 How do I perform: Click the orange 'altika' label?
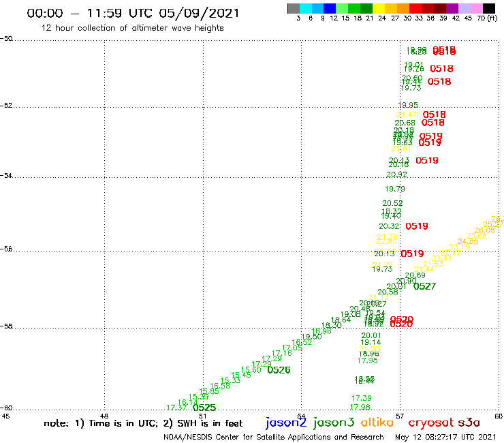point(377,422)
